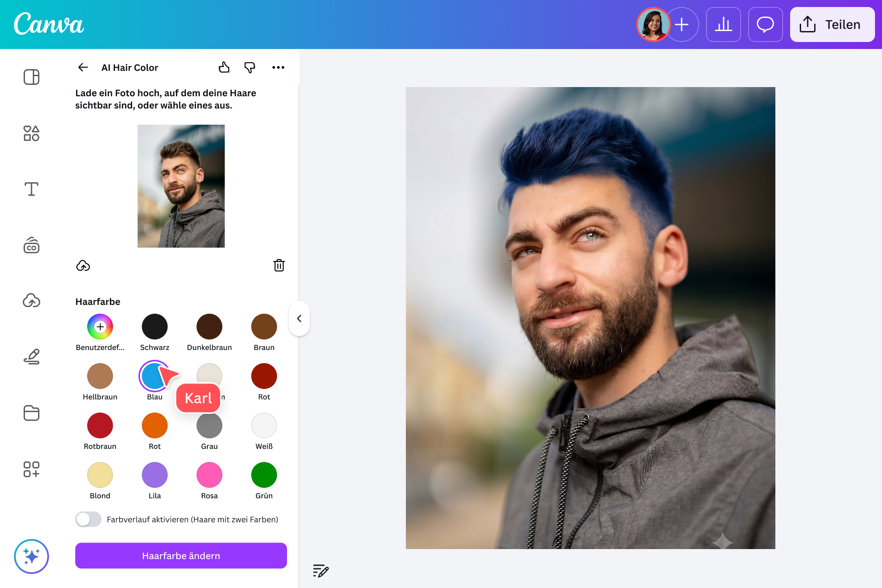The image size is (882, 588).
Task: Open the Apps sidebar icon
Action: tap(31, 469)
